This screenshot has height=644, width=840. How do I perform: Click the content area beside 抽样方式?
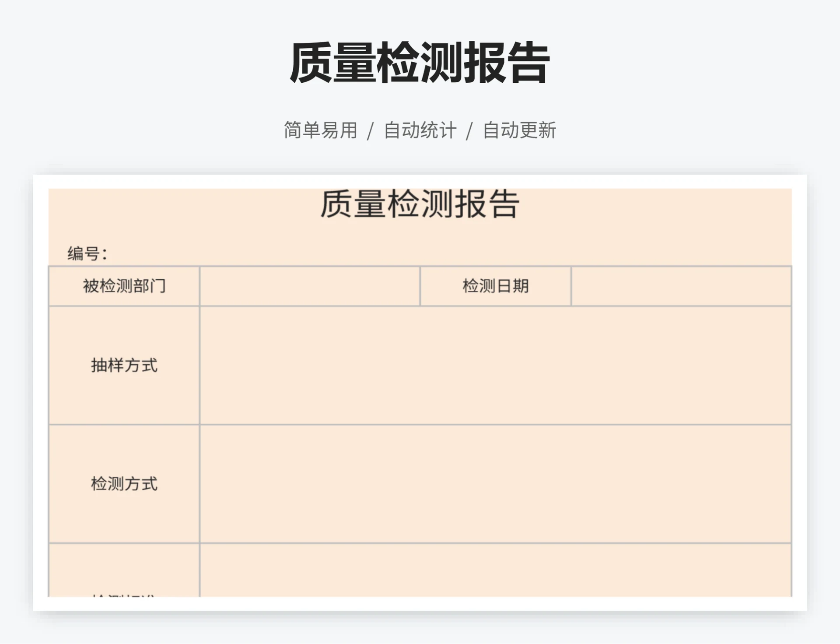(x=494, y=366)
